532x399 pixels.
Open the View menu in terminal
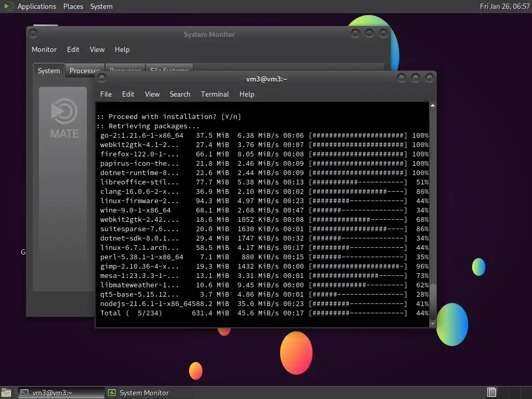[x=152, y=95]
